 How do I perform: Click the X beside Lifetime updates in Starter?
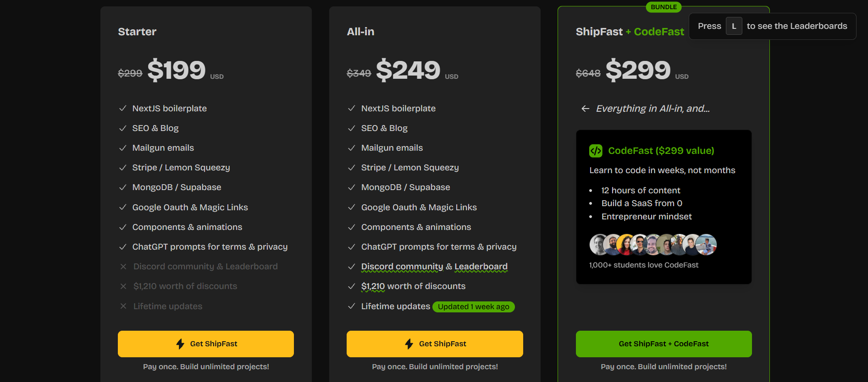pos(123,306)
